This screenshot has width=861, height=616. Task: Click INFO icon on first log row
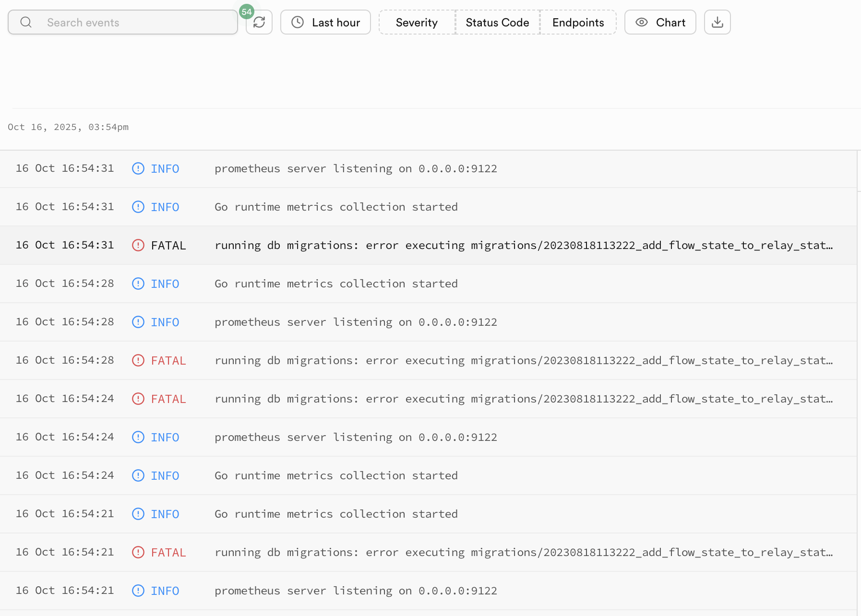pyautogui.click(x=138, y=168)
